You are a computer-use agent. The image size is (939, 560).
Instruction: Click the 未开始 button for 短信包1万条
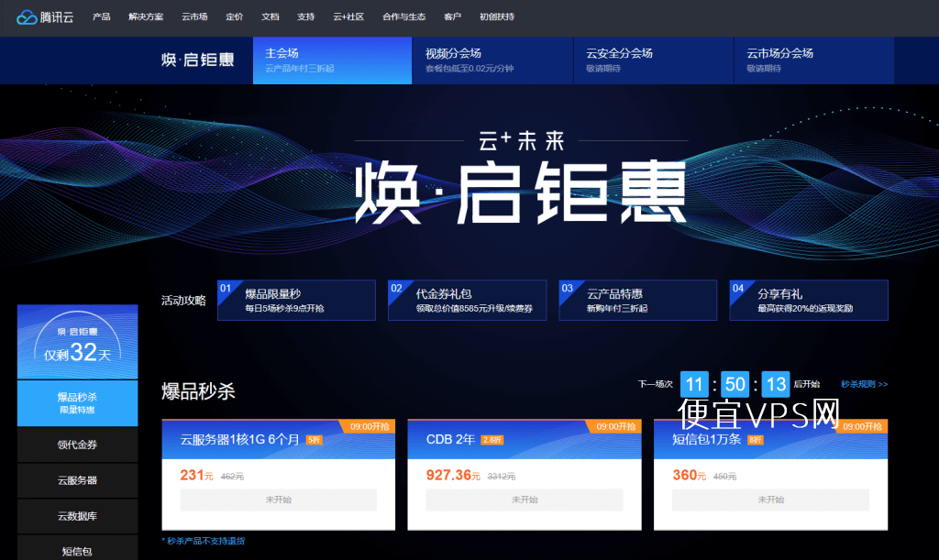pyautogui.click(x=770, y=500)
